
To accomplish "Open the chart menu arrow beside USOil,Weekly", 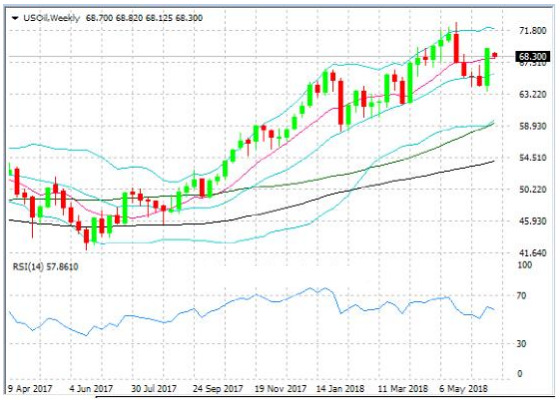I will pyautogui.click(x=15, y=18).
